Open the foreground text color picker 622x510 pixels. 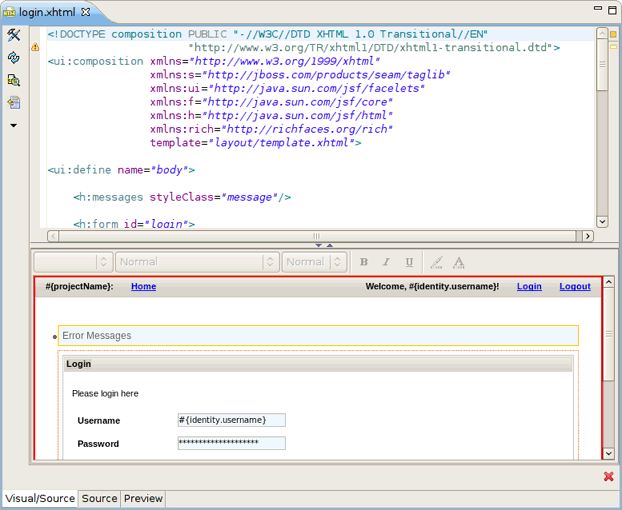[x=459, y=262]
